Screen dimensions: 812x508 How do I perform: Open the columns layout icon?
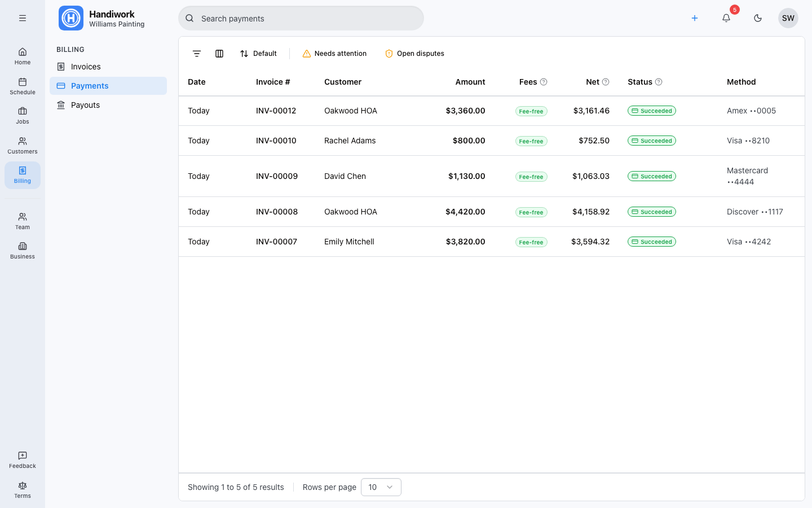[x=219, y=54]
